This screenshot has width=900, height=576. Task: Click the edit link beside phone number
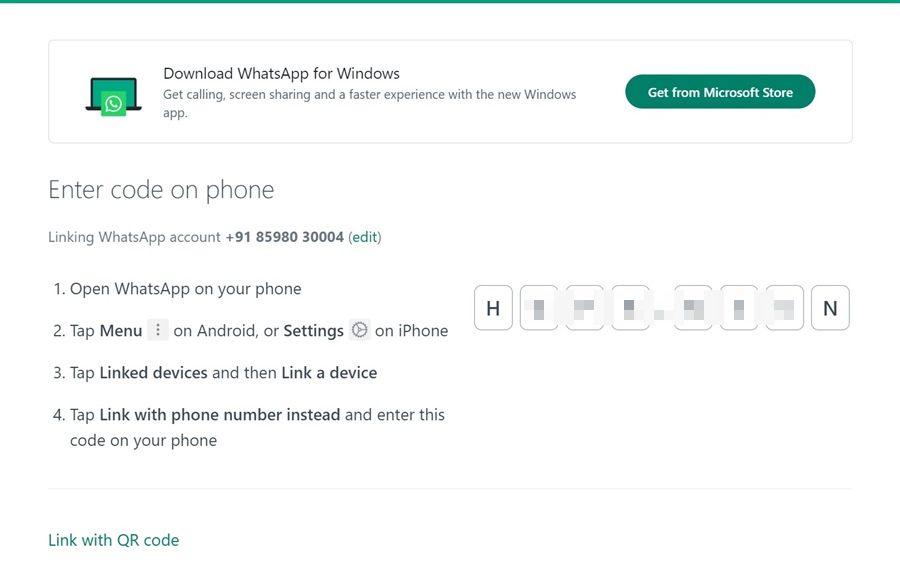365,237
